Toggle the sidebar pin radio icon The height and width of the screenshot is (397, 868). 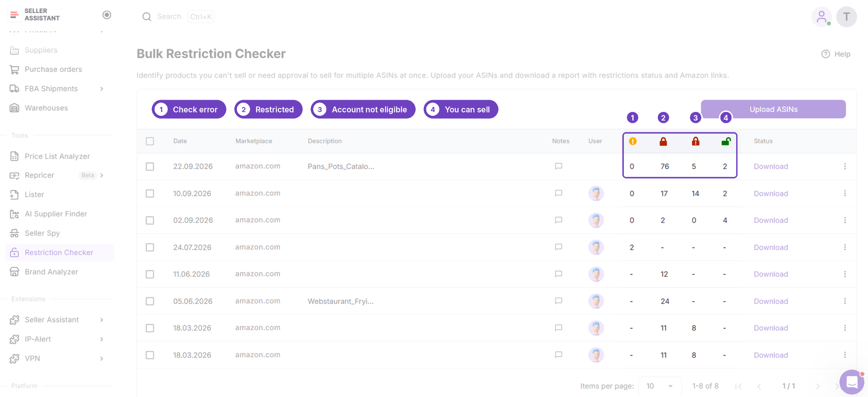107,15
